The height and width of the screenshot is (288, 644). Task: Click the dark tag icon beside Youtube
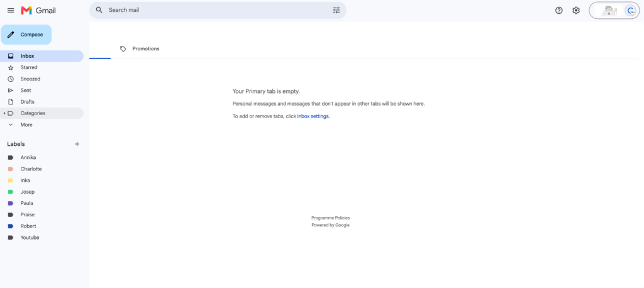pos(11,238)
